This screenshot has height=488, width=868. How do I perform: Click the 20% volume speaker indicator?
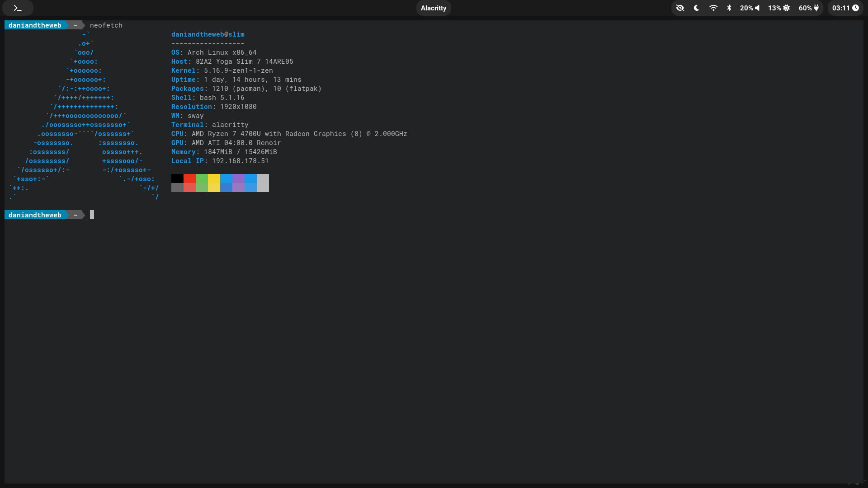click(750, 8)
